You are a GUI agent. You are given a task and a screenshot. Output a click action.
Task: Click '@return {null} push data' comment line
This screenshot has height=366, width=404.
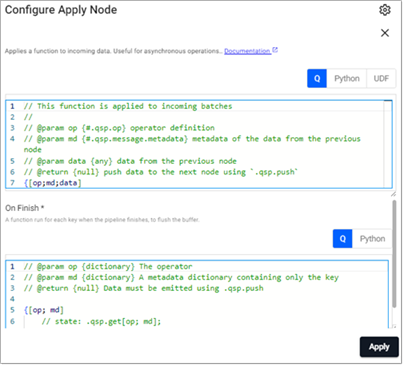pyautogui.click(x=161, y=172)
